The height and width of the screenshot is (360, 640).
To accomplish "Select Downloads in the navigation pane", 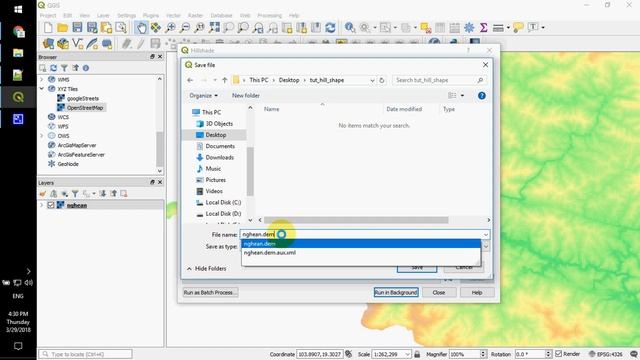I will click(x=220, y=157).
